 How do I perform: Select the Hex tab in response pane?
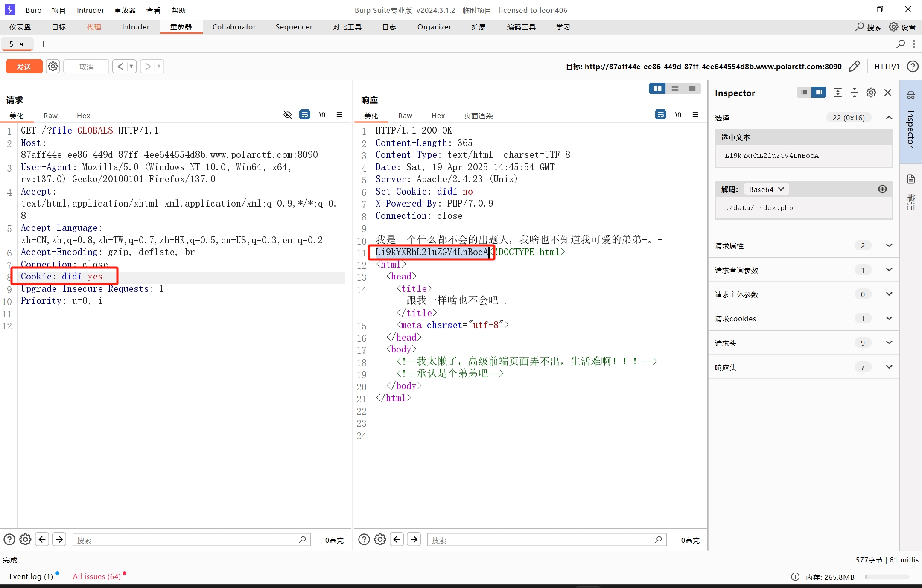click(438, 116)
